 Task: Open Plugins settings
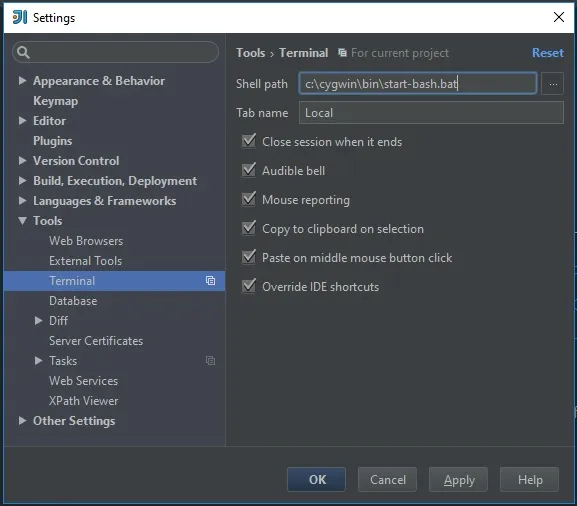[53, 141]
